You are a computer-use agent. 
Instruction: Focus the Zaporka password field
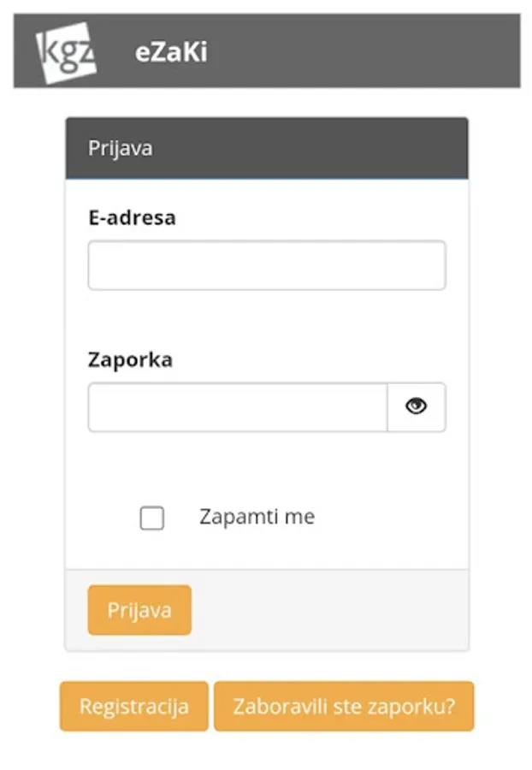[x=237, y=406]
